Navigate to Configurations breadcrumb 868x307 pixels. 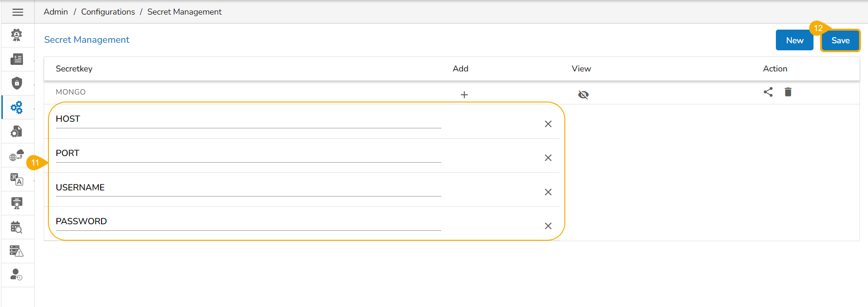108,12
